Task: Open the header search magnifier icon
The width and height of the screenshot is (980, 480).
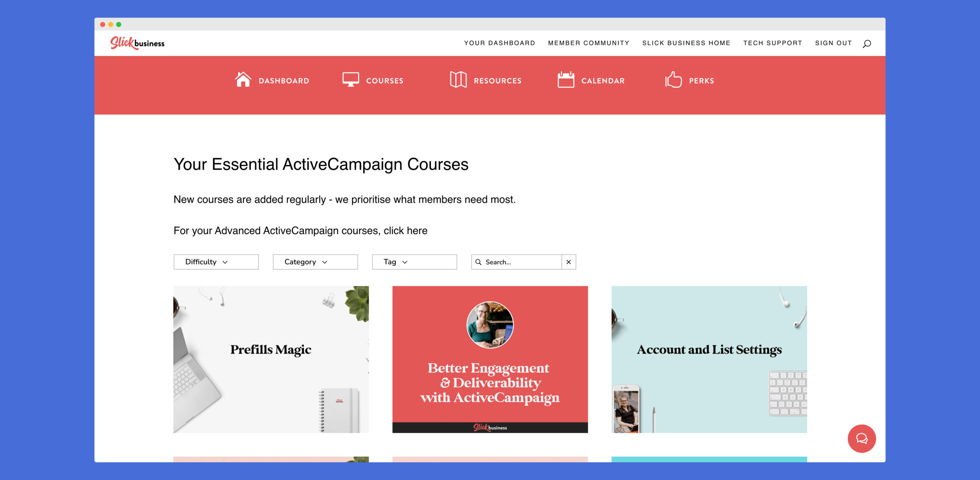Action: coord(867,43)
